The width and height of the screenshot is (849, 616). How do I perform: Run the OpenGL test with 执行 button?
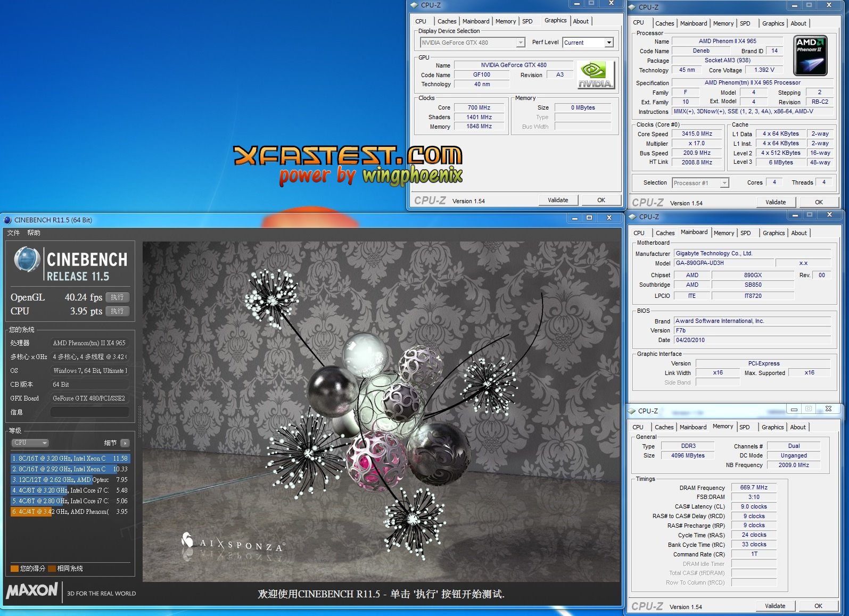(x=117, y=297)
